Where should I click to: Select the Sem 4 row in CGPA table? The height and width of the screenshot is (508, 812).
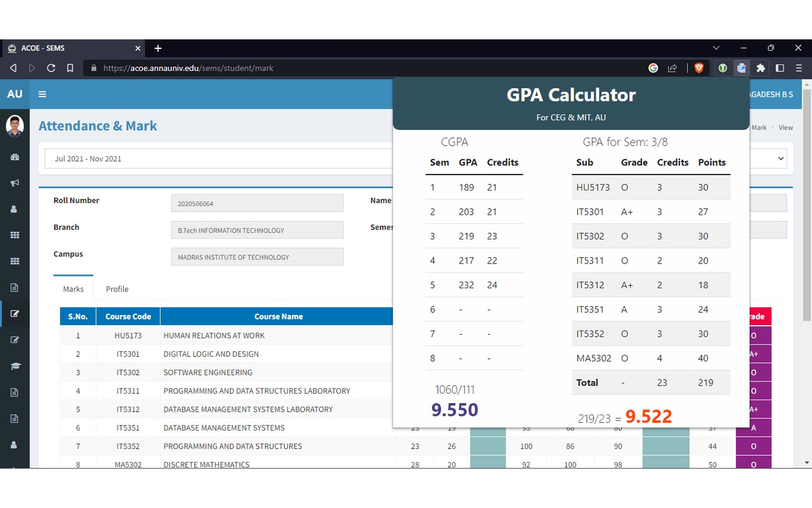pyautogui.click(x=474, y=260)
